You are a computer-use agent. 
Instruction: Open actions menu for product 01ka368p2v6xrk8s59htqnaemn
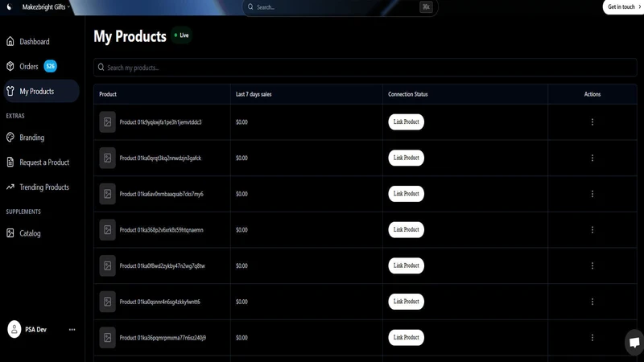[x=592, y=230]
